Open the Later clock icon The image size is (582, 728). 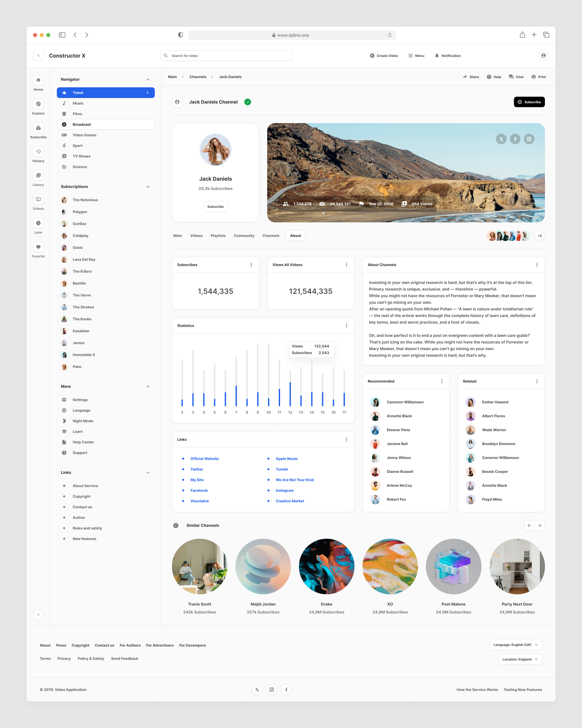[x=38, y=223]
